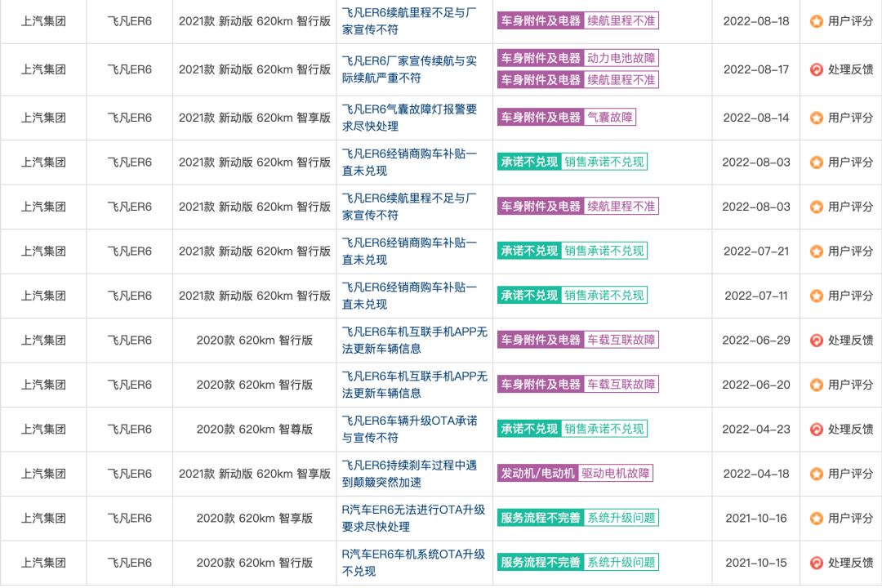
Task: Click the date 2022-08-17
Action: pyautogui.click(x=756, y=69)
